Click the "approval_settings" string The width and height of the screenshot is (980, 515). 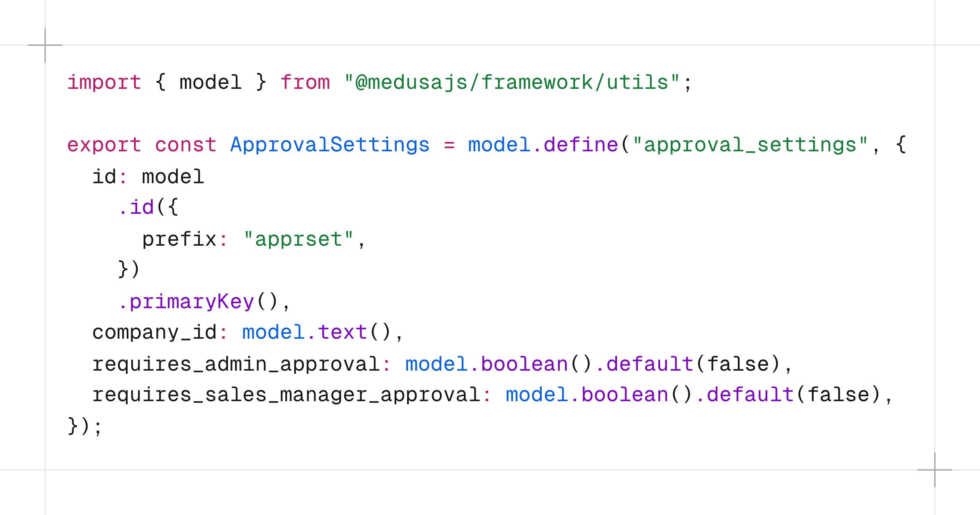coord(750,145)
